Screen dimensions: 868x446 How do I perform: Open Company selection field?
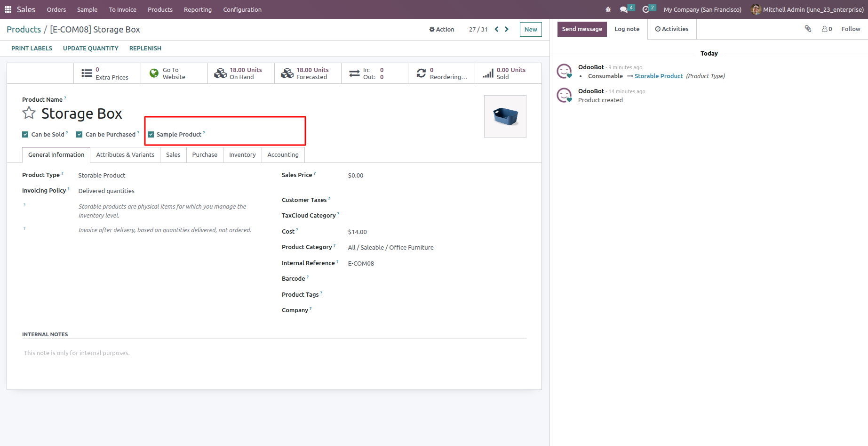point(437,310)
